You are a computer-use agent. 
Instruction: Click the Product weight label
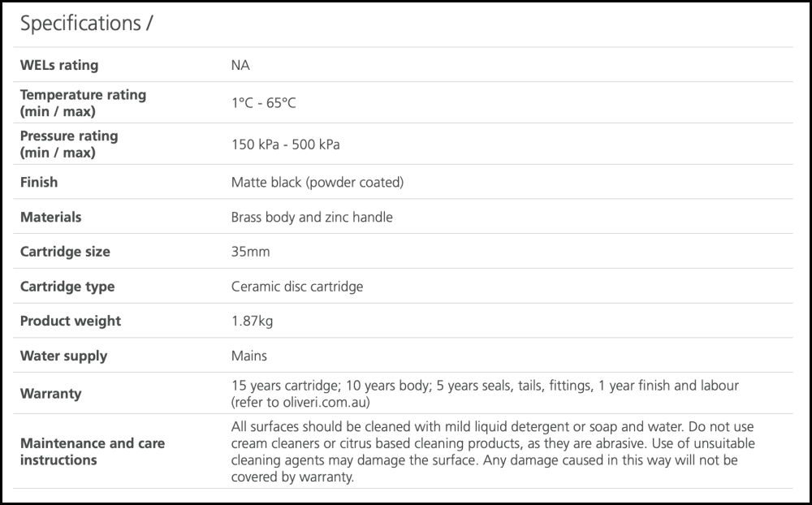[71, 321]
